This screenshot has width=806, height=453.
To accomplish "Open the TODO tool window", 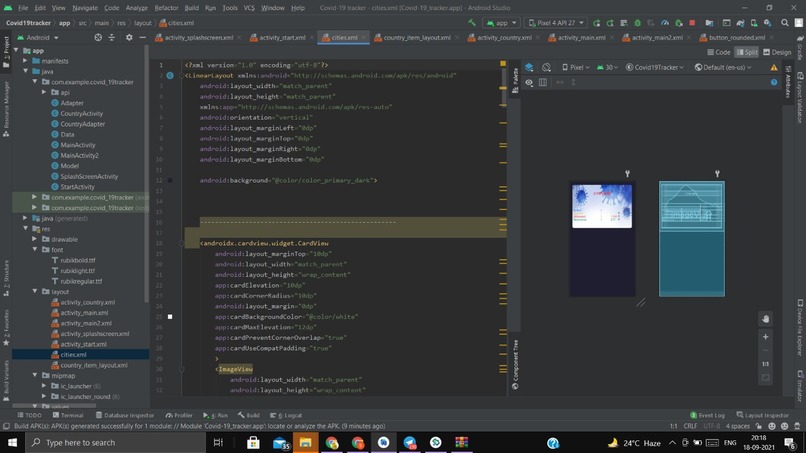I will [x=29, y=415].
